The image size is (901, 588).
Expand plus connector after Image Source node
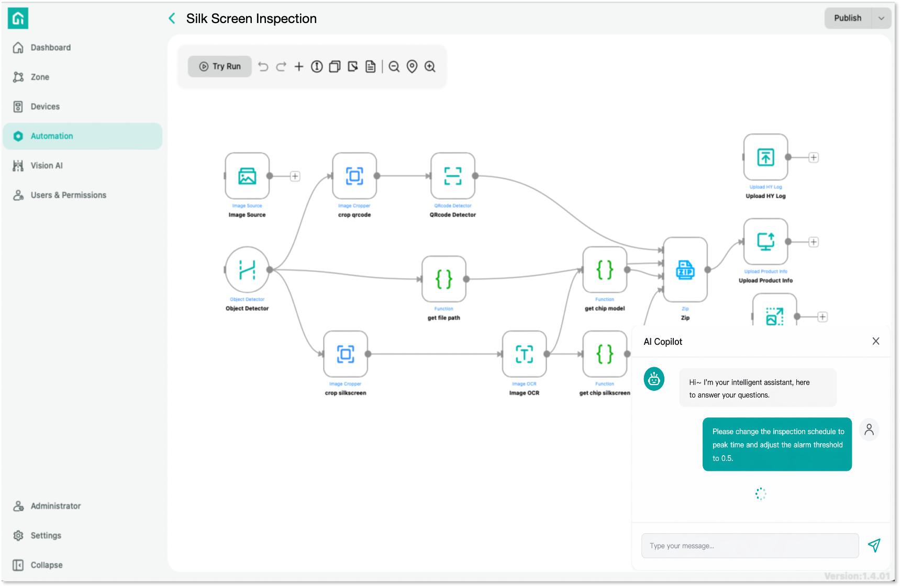tap(295, 176)
